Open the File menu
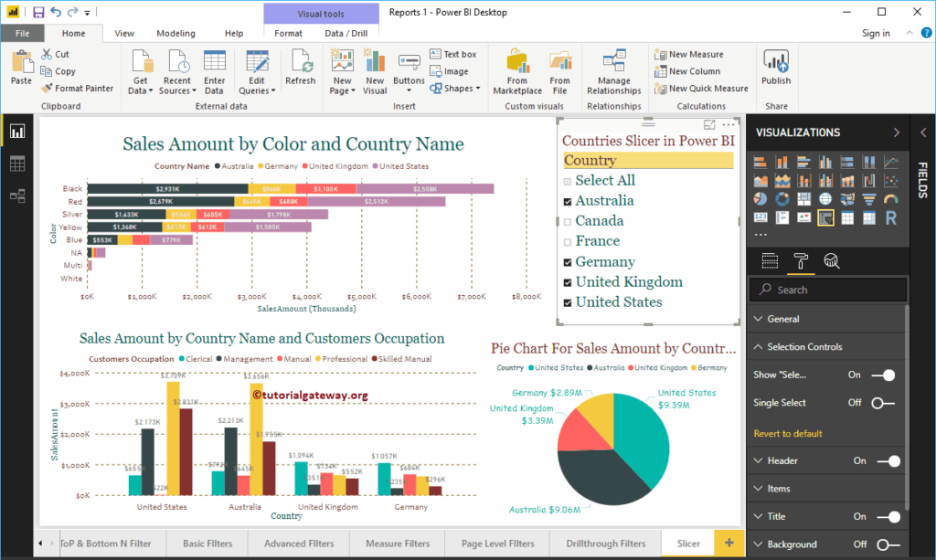The width and height of the screenshot is (936, 560). pyautogui.click(x=23, y=34)
